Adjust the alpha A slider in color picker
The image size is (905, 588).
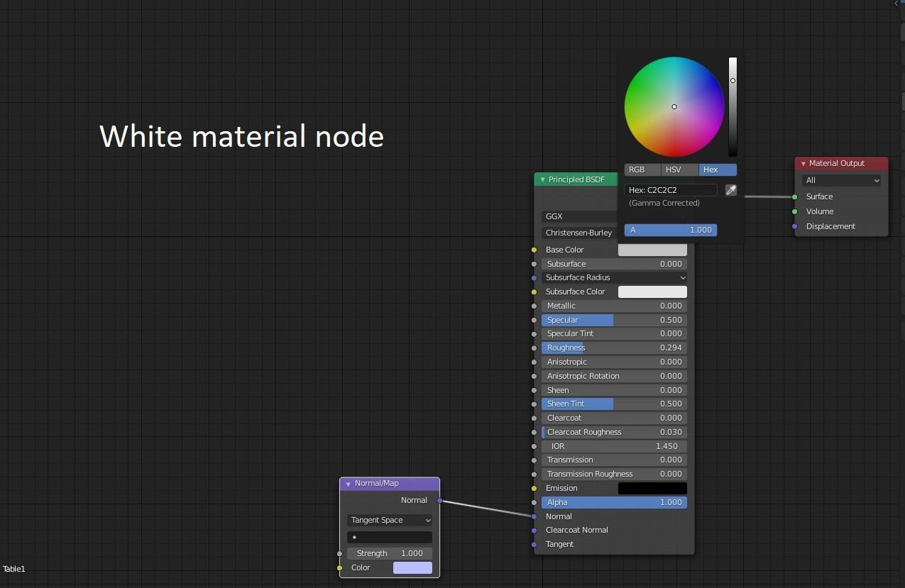671,230
